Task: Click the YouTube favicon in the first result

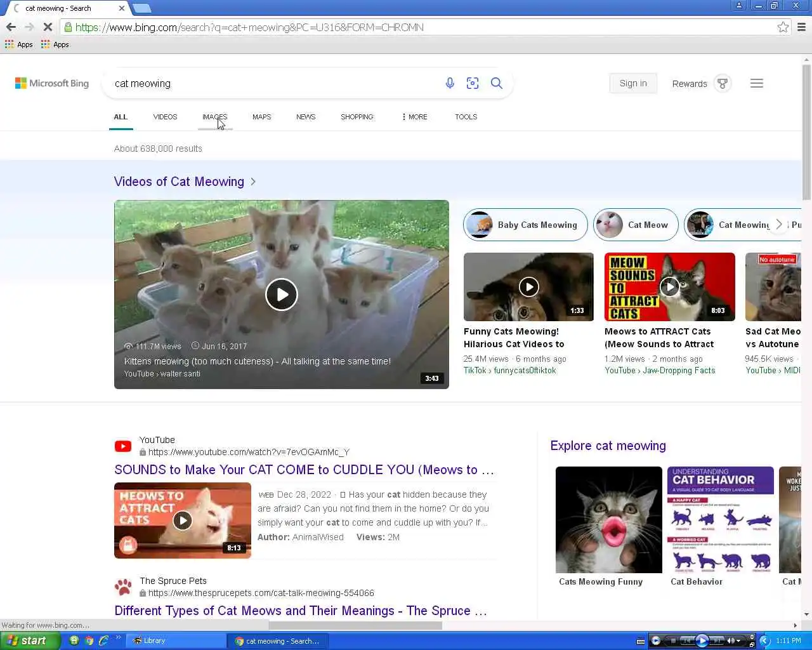Action: click(123, 446)
